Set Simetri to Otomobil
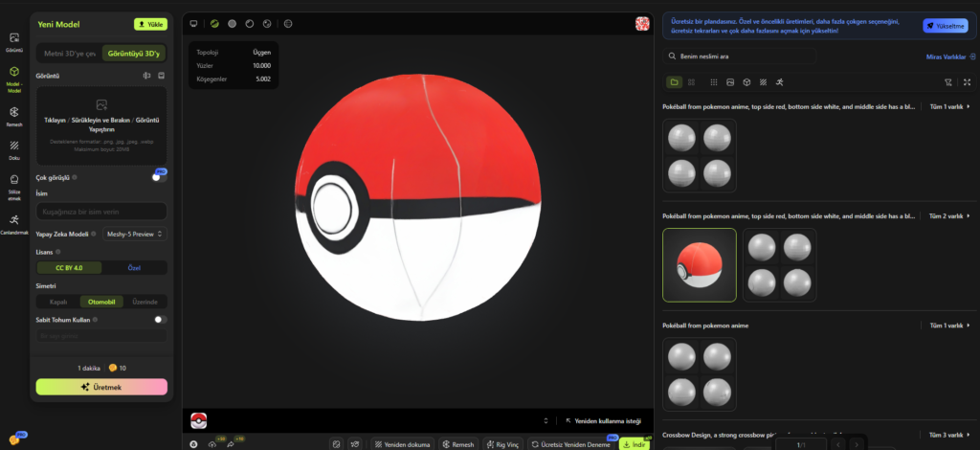The width and height of the screenshot is (980, 450). click(101, 302)
